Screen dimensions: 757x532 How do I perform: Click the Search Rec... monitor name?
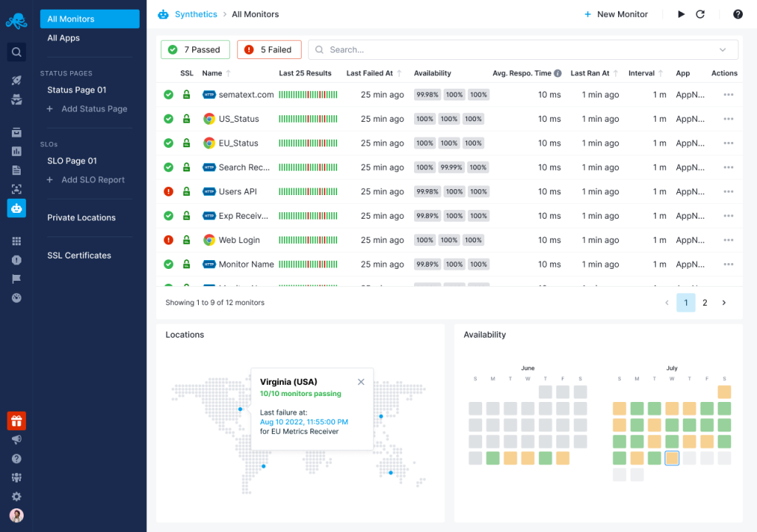[244, 168]
